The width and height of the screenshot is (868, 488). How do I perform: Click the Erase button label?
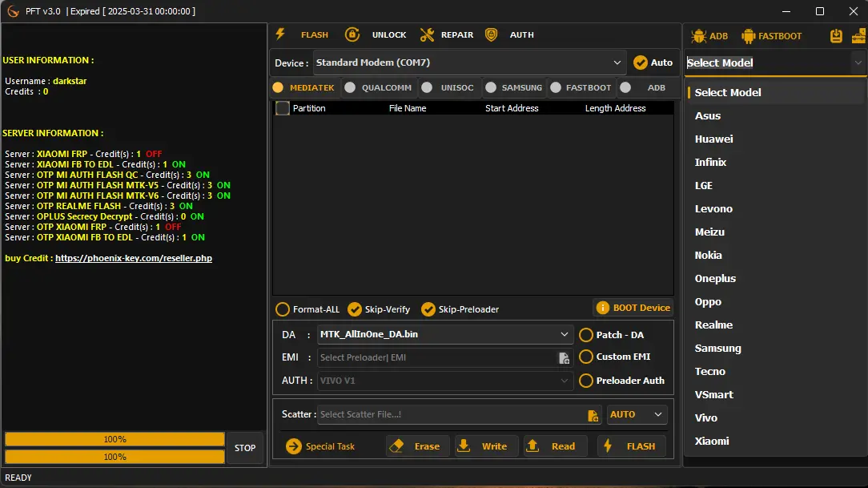click(427, 446)
